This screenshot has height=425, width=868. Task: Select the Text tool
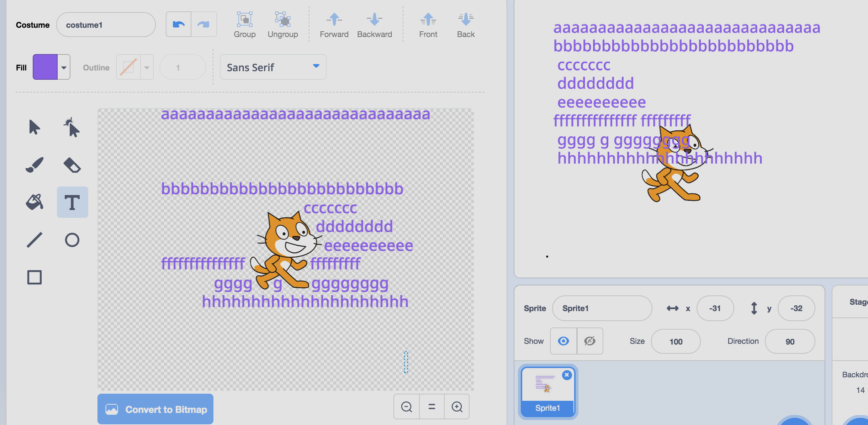72,202
